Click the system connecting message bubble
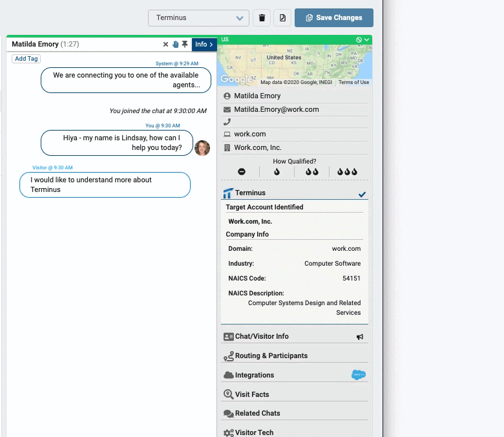This screenshot has height=437, width=504. (126, 80)
